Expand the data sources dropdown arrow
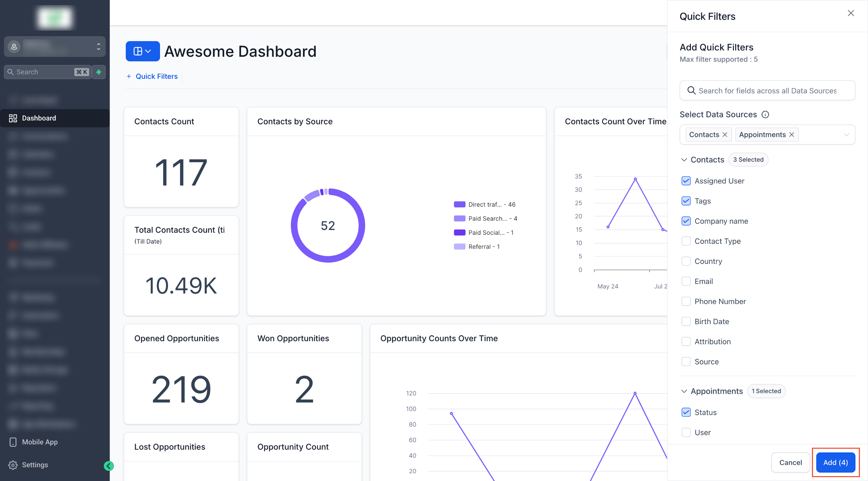Viewport: 868px width, 481px height. tap(846, 135)
